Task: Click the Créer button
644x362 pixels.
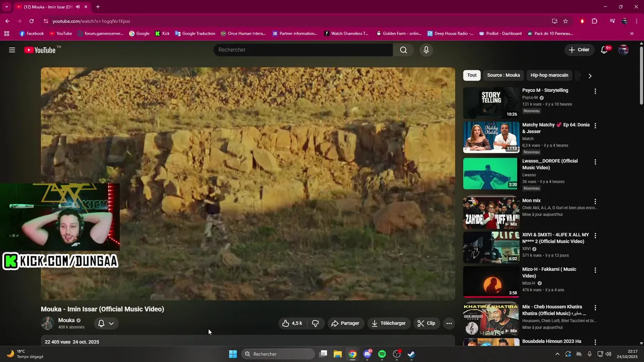Action: pyautogui.click(x=579, y=50)
